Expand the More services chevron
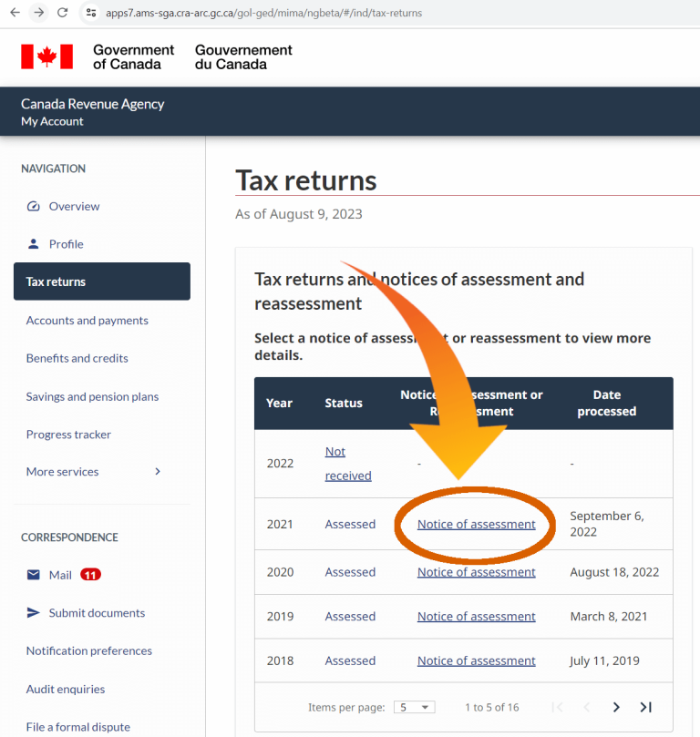Screen dimensions: 700x737 pos(158,472)
